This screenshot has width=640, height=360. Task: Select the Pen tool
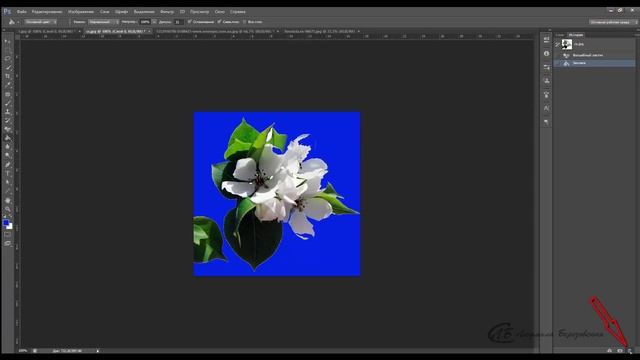point(7,165)
